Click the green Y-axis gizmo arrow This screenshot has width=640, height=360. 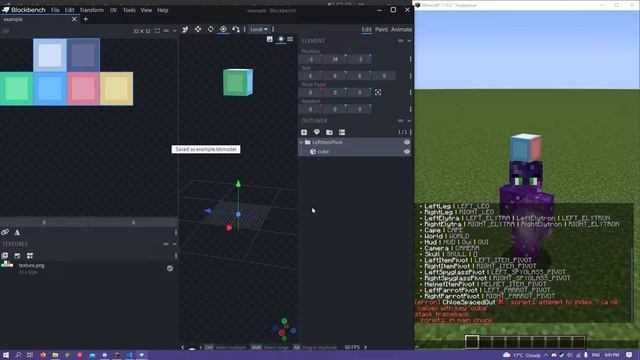(x=238, y=184)
